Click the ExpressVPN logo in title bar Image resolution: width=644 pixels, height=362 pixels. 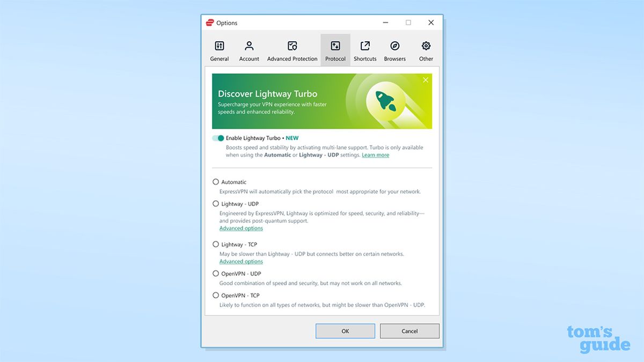[210, 23]
